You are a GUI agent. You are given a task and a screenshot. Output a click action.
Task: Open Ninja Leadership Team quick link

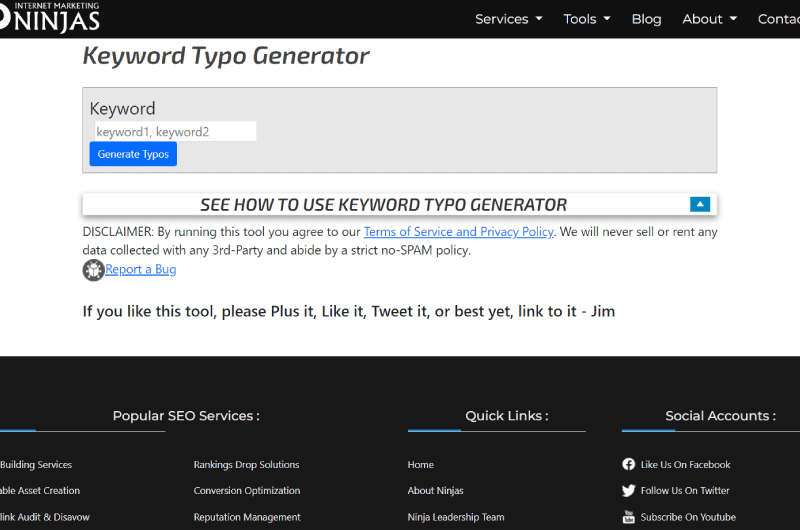pos(456,517)
